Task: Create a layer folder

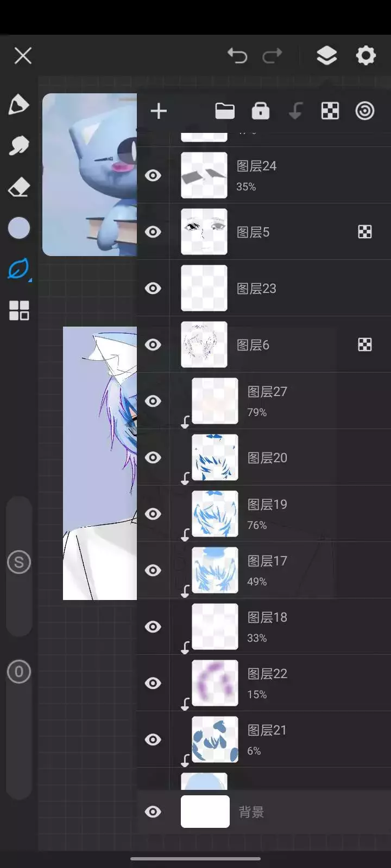Action: click(225, 111)
